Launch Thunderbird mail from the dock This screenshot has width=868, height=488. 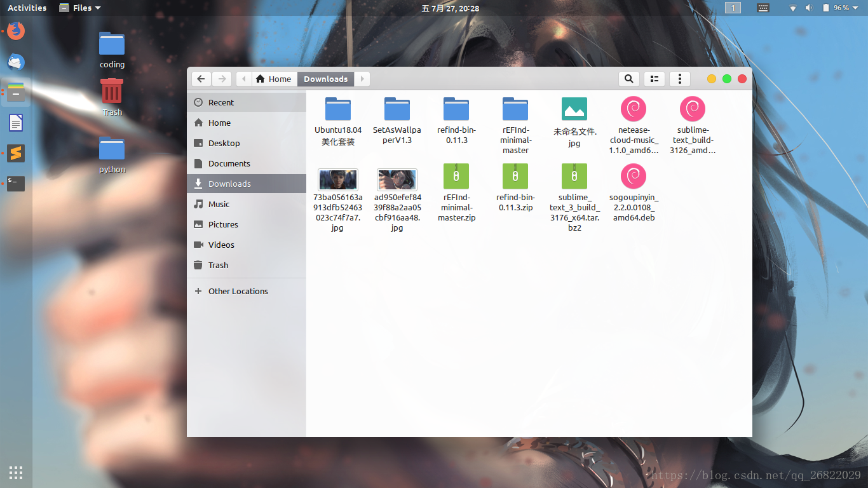16,62
